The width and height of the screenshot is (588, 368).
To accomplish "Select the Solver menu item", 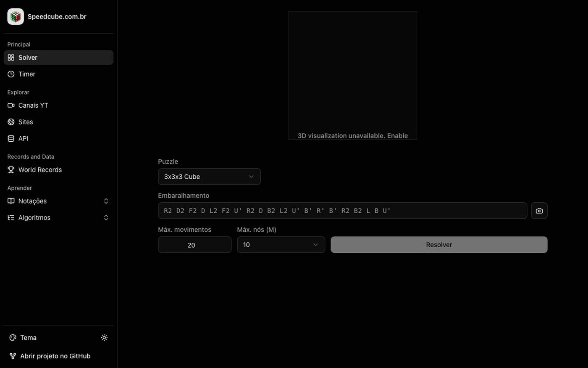I will (58, 58).
